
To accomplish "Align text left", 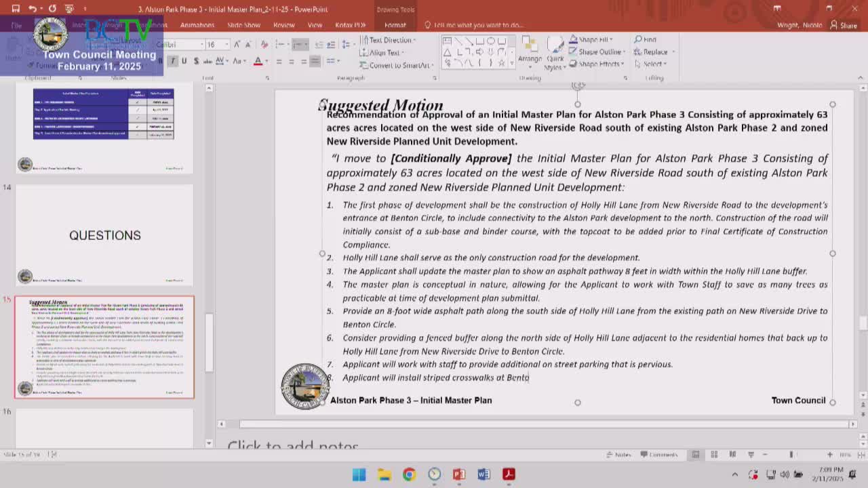I will 279,61.
